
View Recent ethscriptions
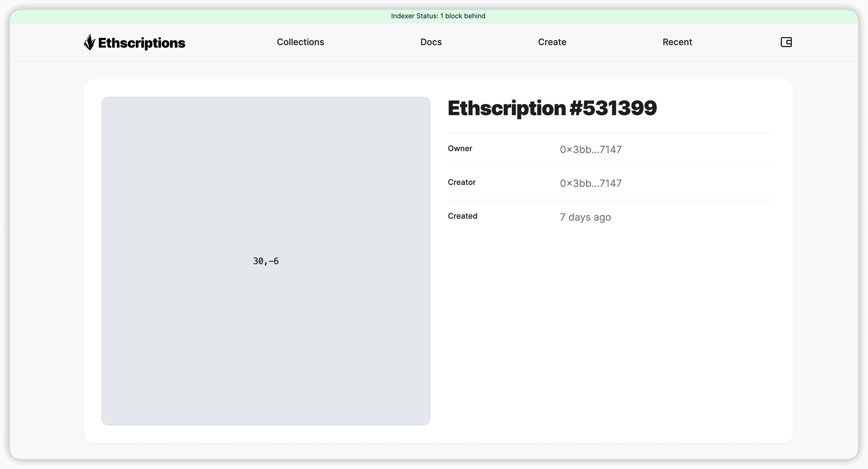[677, 42]
